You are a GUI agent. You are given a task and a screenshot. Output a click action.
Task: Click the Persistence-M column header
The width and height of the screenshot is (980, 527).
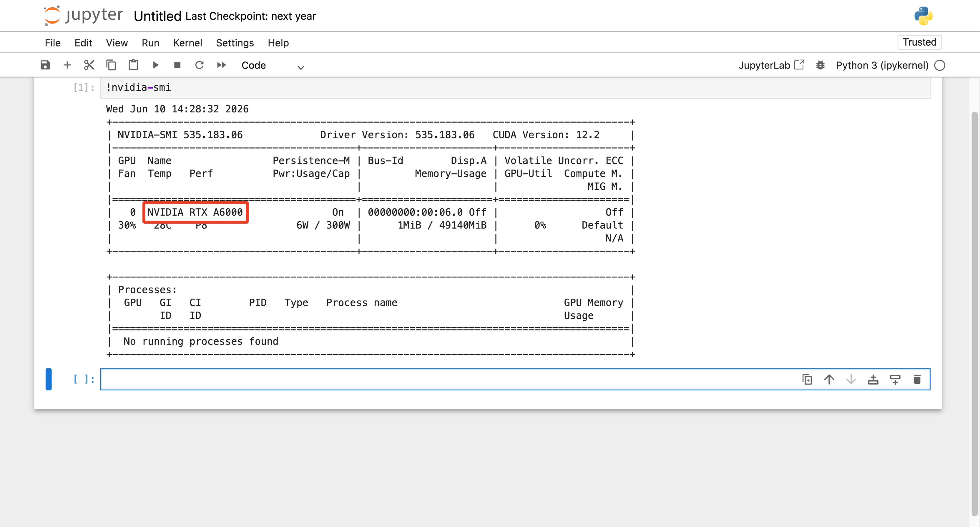311,161
